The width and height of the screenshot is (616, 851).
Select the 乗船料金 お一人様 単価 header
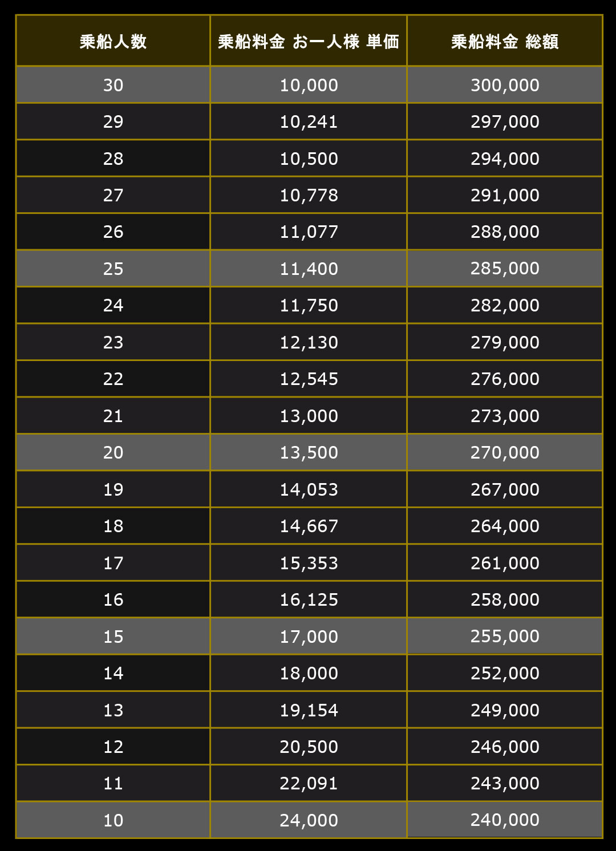coord(309,40)
